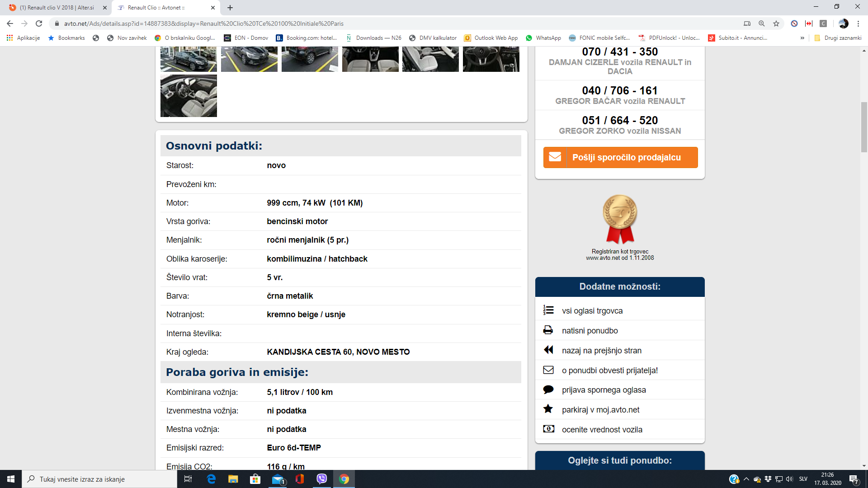Click 'parkiraj v moj.avto.net' link
Viewport: 868px width, 488px height.
[x=600, y=410]
